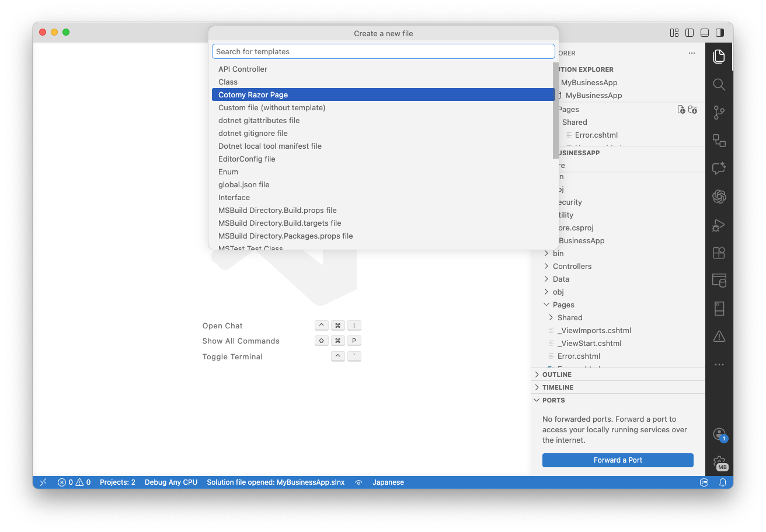Open the Search view in the activity bar
This screenshot has height=532, width=766.
pos(719,84)
